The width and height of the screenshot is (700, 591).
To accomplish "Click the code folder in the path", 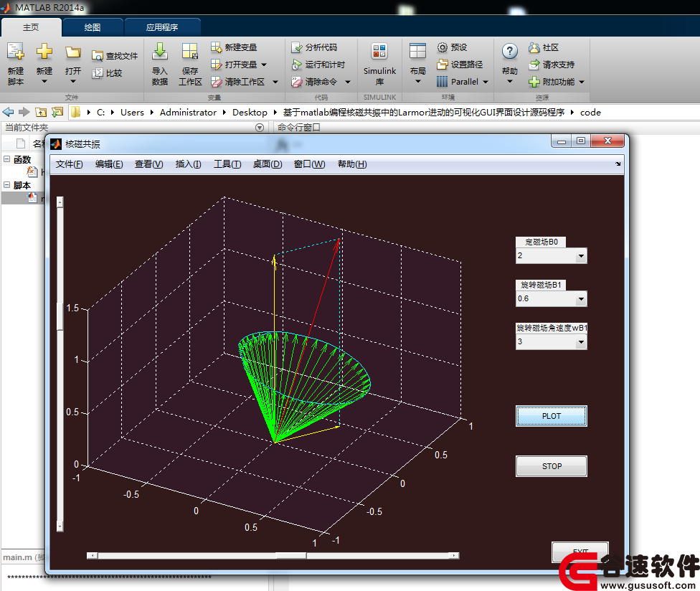I will coord(590,113).
